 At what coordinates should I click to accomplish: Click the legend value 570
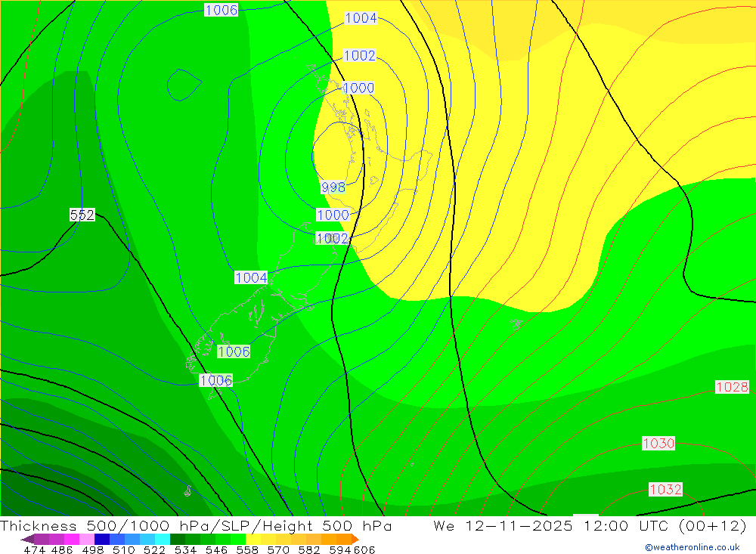277,550
